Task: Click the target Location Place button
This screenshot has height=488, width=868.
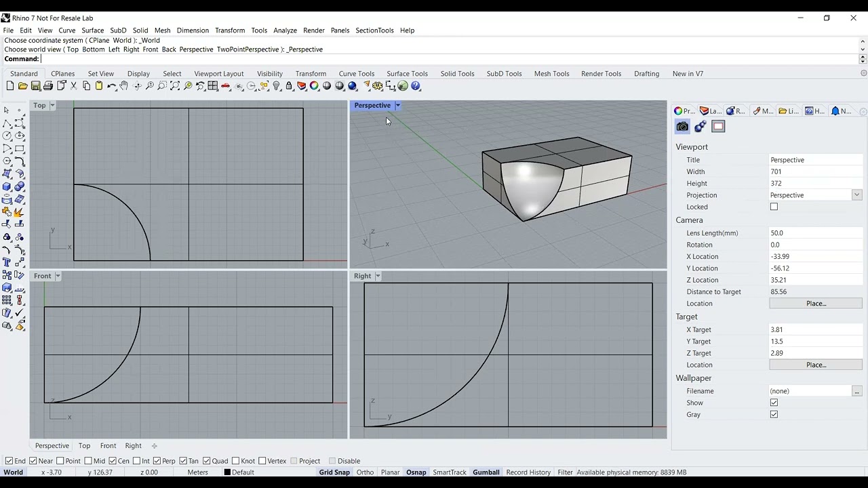Action: pos(816,365)
